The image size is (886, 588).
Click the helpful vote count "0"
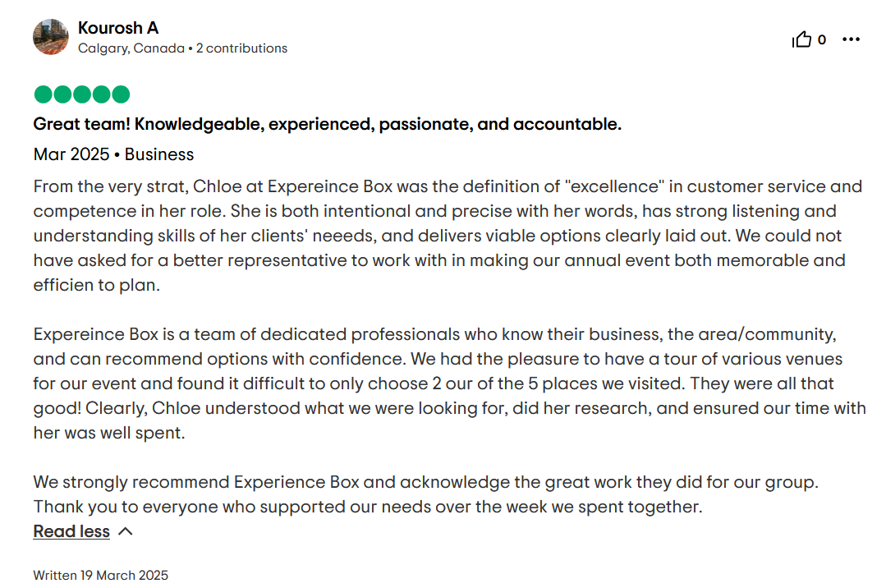[822, 39]
